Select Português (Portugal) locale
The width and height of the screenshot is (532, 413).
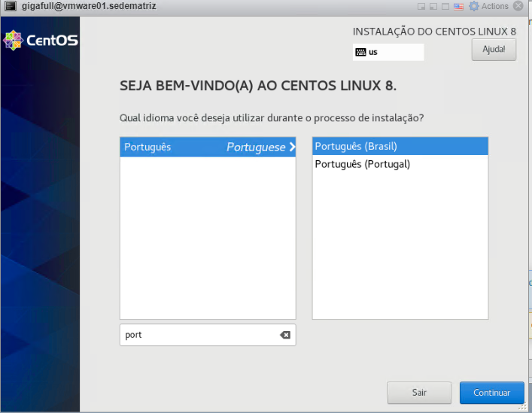[x=400, y=164]
